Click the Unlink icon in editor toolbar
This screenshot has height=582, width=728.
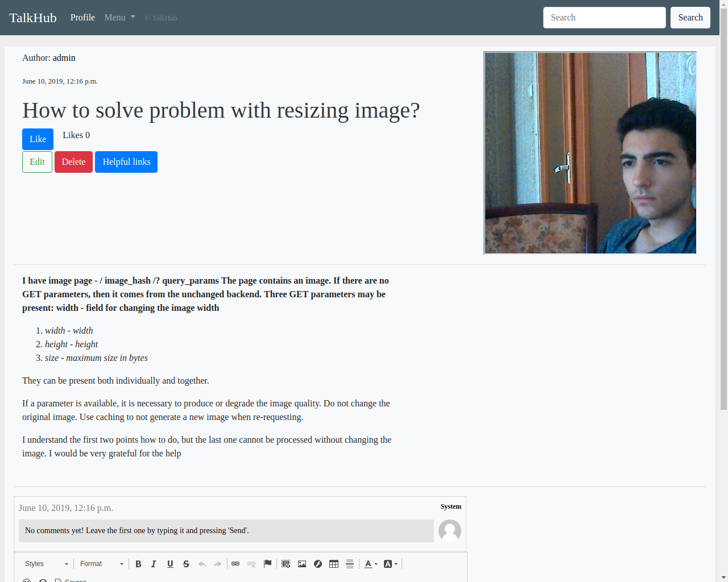tap(251, 564)
